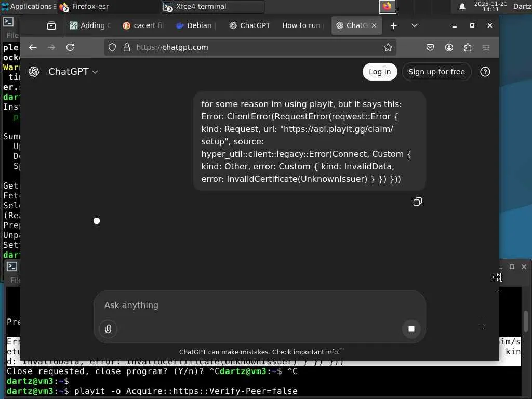This screenshot has height=399, width=532.
Task: Click the chatgpt.com address bar
Action: click(x=250, y=47)
